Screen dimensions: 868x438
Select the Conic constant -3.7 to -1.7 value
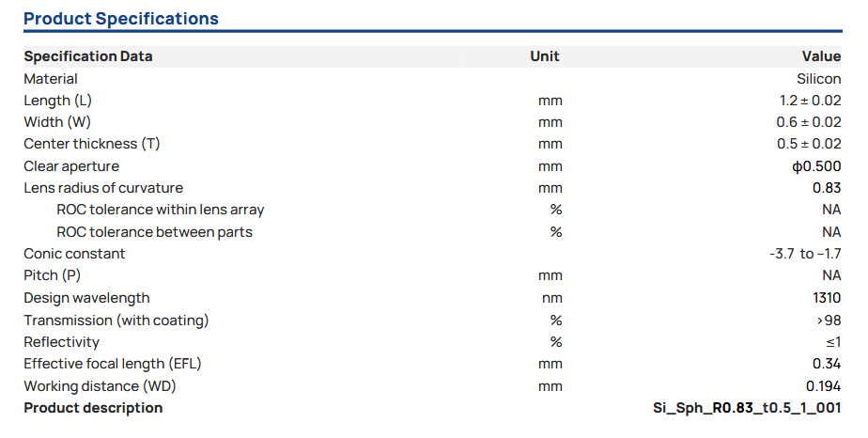click(x=805, y=254)
